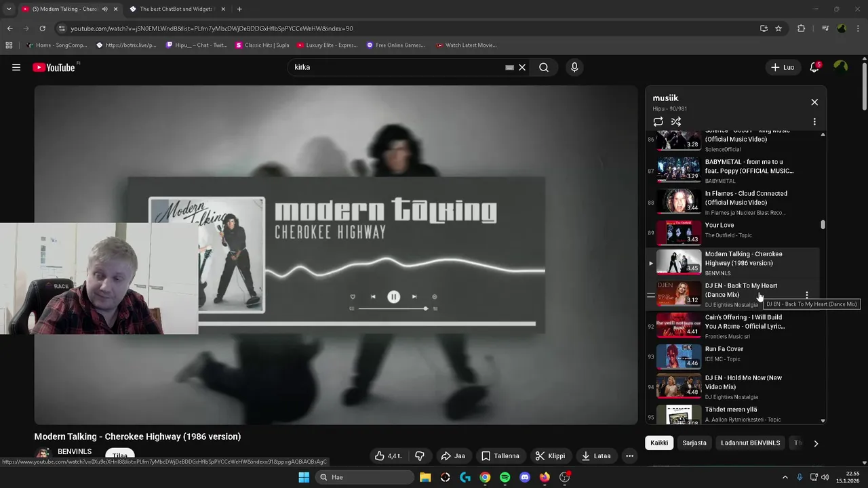Dislike the video with thumbs down
The width and height of the screenshot is (868, 488).
(x=420, y=456)
